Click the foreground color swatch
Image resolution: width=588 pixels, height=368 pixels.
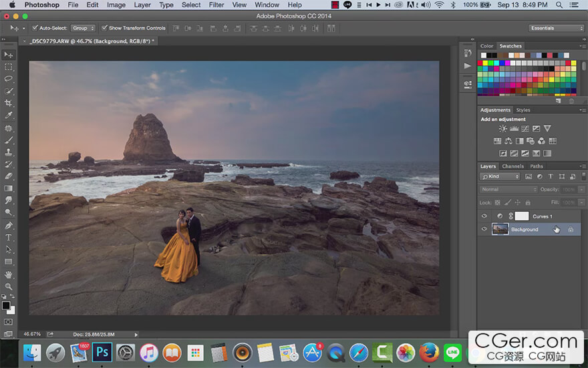pyautogui.click(x=6, y=305)
